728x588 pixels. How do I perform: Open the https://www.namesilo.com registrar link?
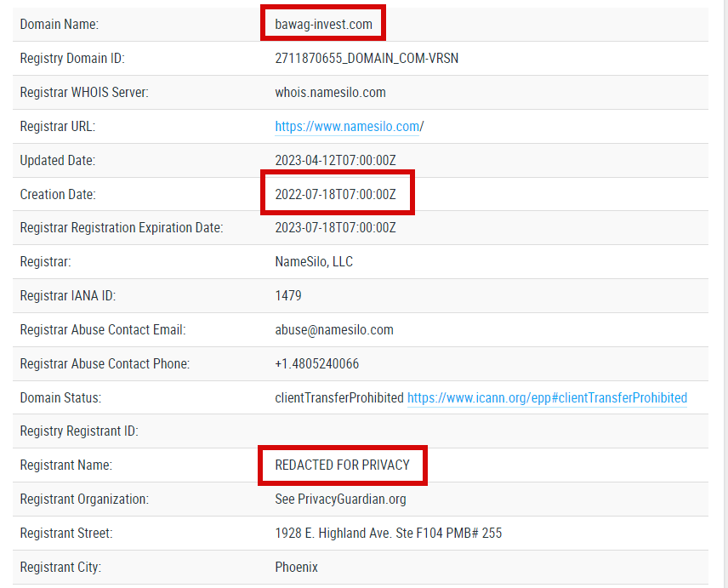pos(347,127)
